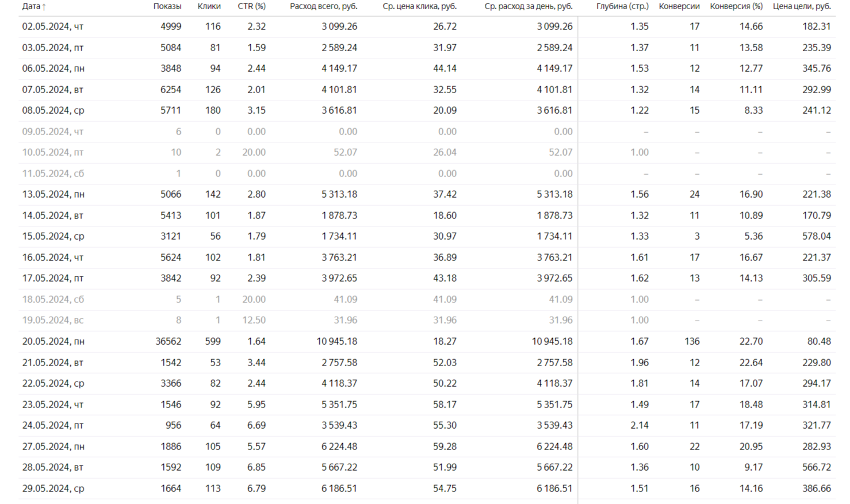The width and height of the screenshot is (850, 504).
Task: Sort by Цена цели, руб. column
Action: tap(802, 6)
